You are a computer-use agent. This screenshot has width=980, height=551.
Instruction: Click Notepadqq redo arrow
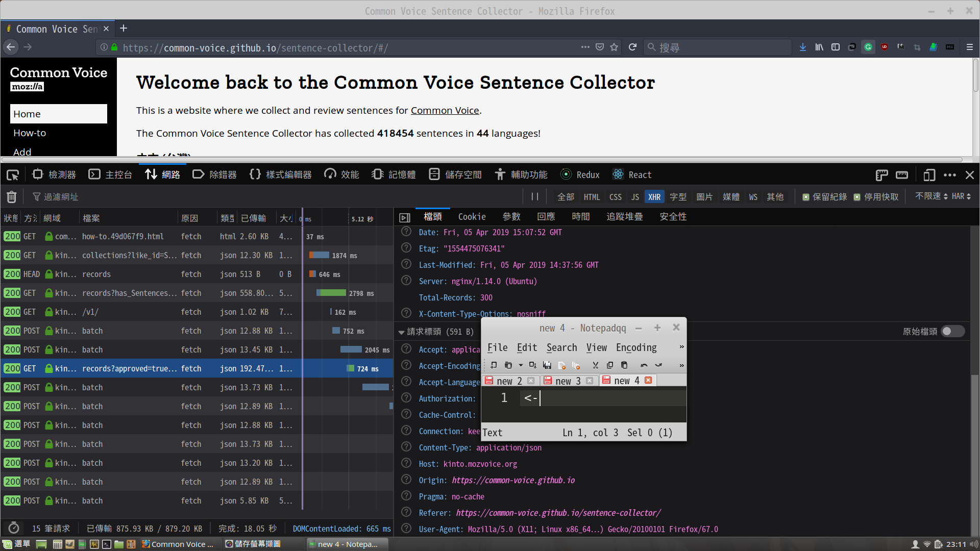click(658, 365)
